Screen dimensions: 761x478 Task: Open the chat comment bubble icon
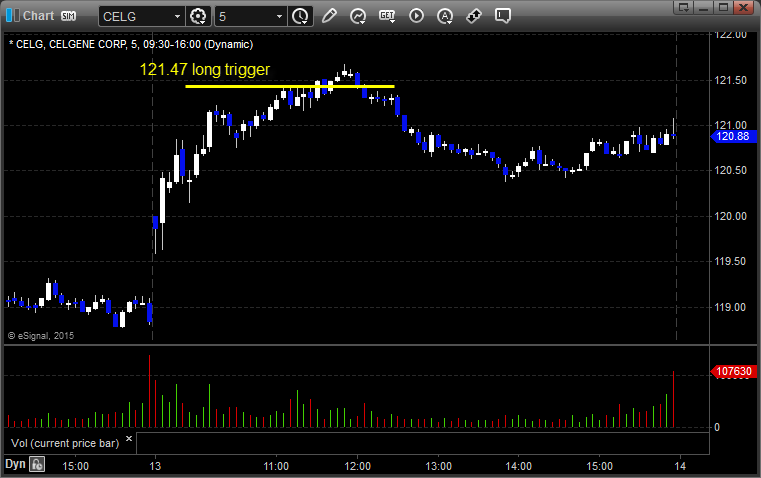(502, 16)
